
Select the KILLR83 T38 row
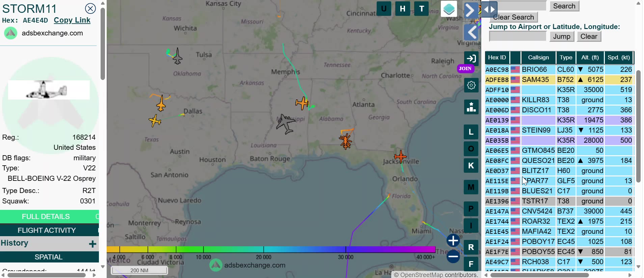tap(559, 100)
